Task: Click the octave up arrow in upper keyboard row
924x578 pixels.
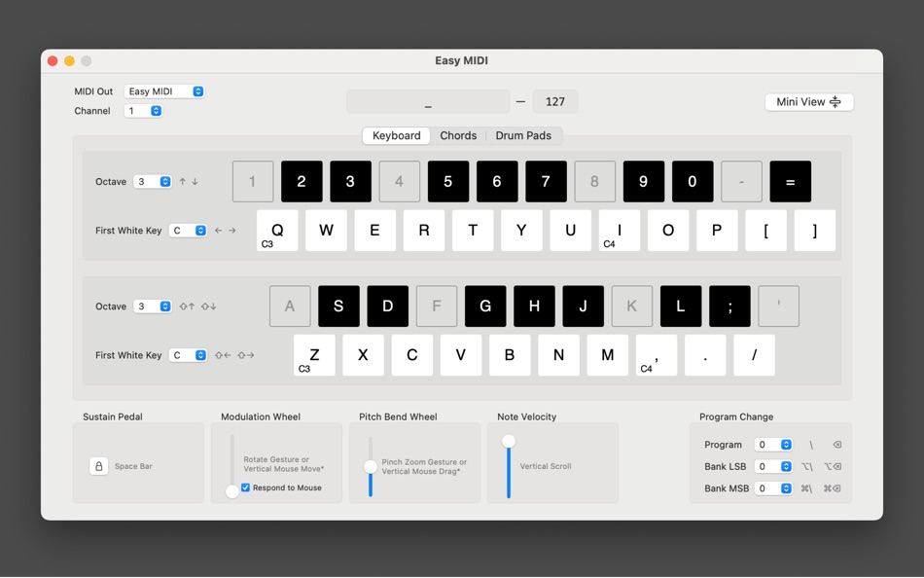Action: tap(183, 182)
